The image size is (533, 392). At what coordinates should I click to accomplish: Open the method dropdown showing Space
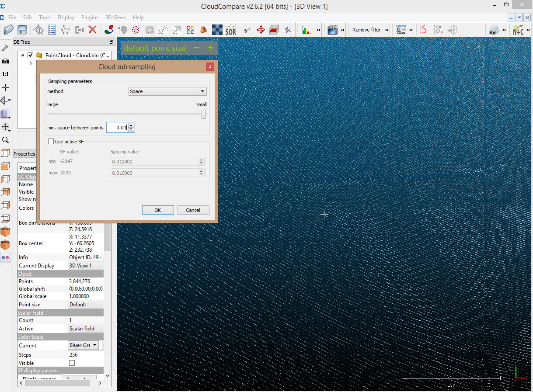167,91
